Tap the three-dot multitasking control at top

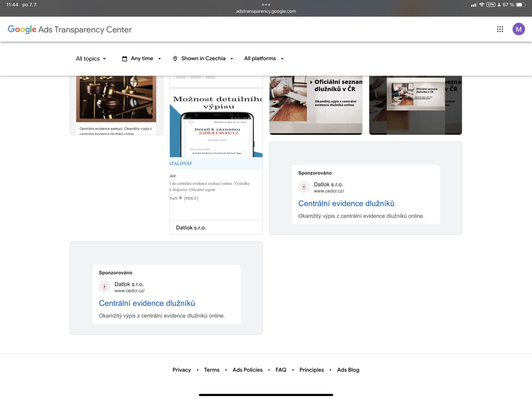(x=266, y=5)
